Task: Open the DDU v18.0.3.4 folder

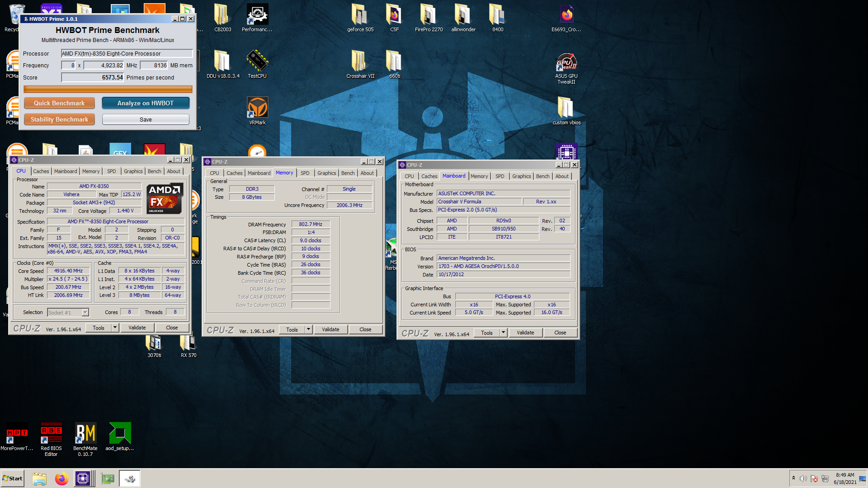Action: click(x=222, y=64)
